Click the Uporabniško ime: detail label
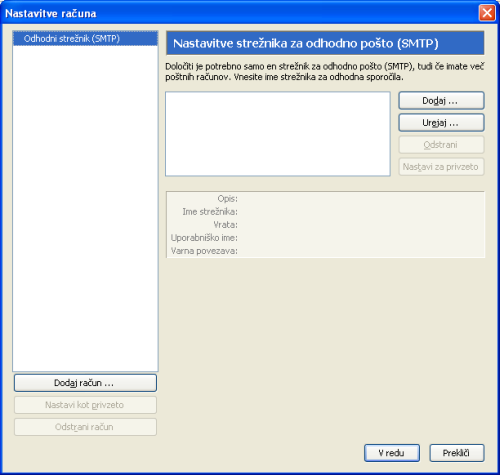500x475 pixels. (204, 238)
